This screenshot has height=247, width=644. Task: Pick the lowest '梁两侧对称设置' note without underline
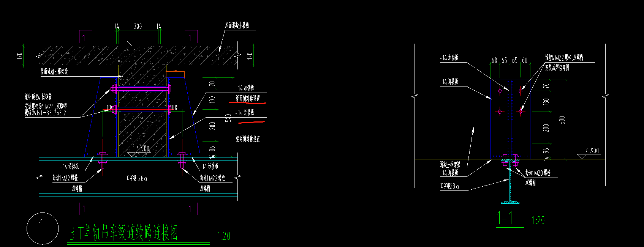248,139
